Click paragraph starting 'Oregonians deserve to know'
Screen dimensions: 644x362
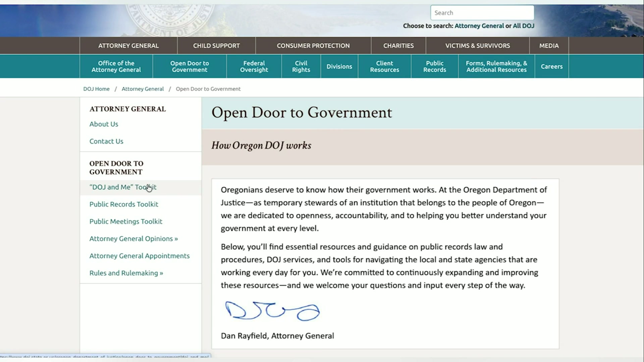click(384, 209)
